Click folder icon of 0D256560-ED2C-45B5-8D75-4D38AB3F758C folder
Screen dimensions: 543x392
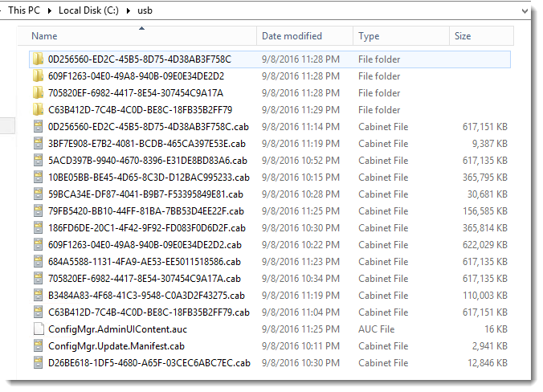[x=38, y=59]
